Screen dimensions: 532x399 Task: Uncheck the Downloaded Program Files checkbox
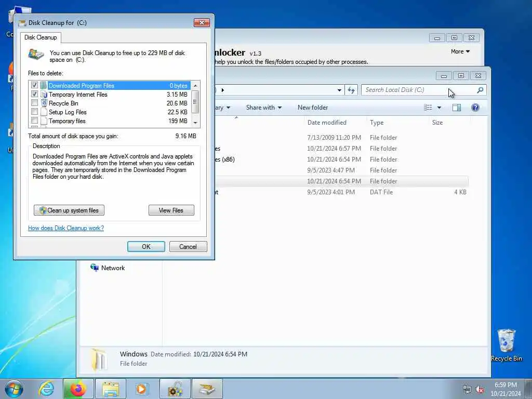click(x=34, y=85)
